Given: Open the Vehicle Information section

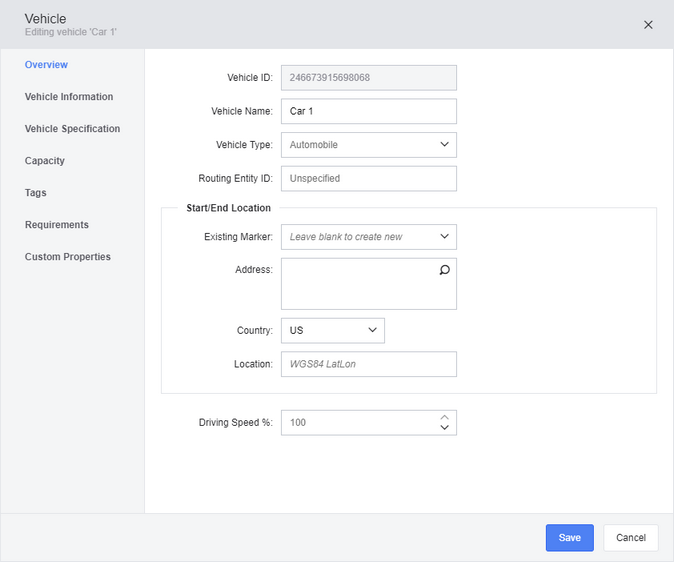Looking at the screenshot, I should [69, 97].
